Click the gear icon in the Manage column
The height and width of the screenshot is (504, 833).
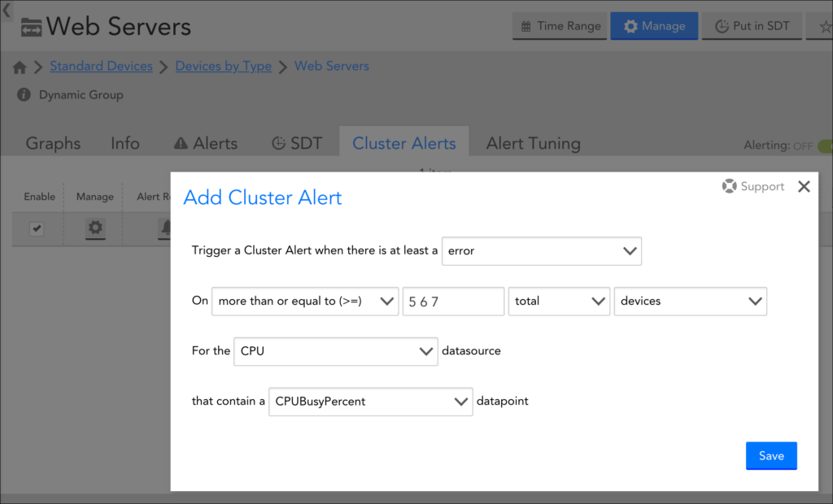click(x=94, y=228)
